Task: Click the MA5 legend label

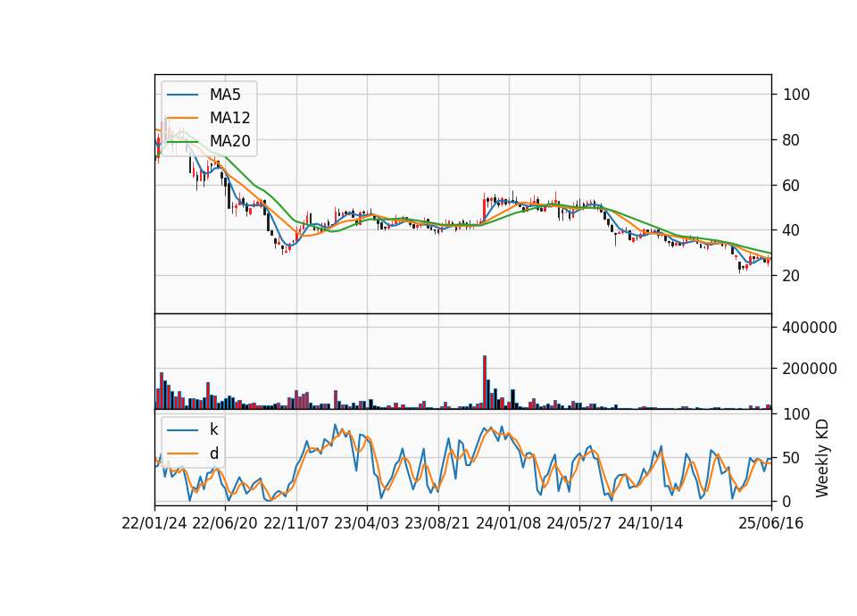Action: tap(225, 95)
